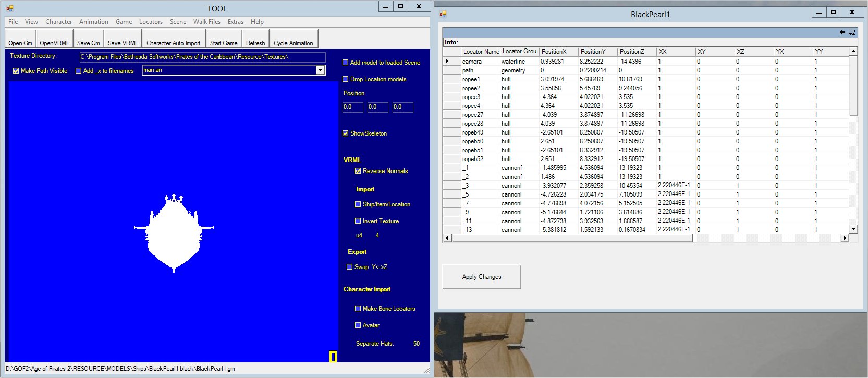Click the Open Gm toolbar button

click(x=20, y=40)
